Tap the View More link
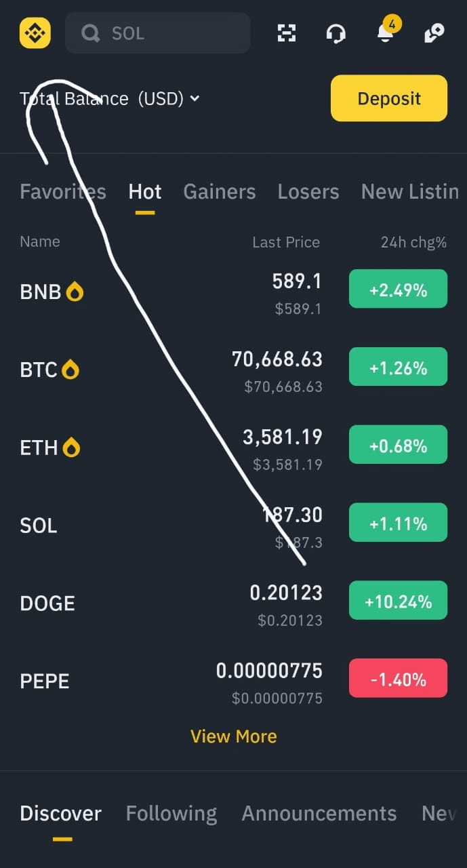The image size is (467, 868). 234,736
